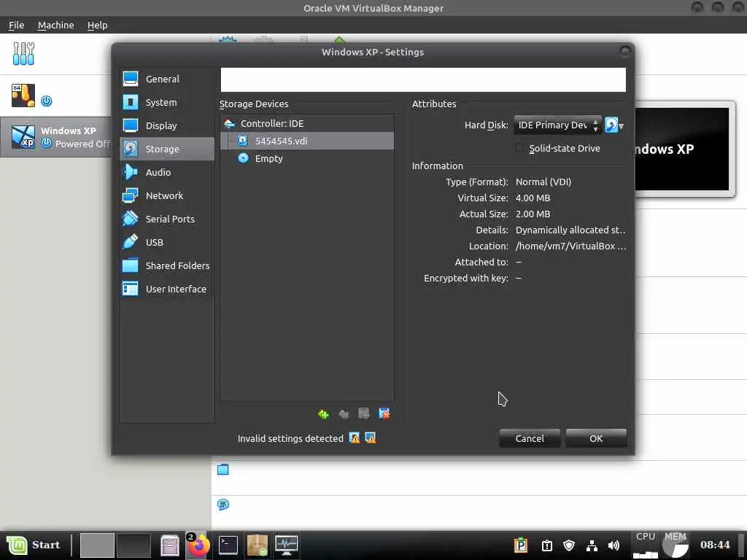747x560 pixels.
Task: Click the OK button
Action: point(596,438)
